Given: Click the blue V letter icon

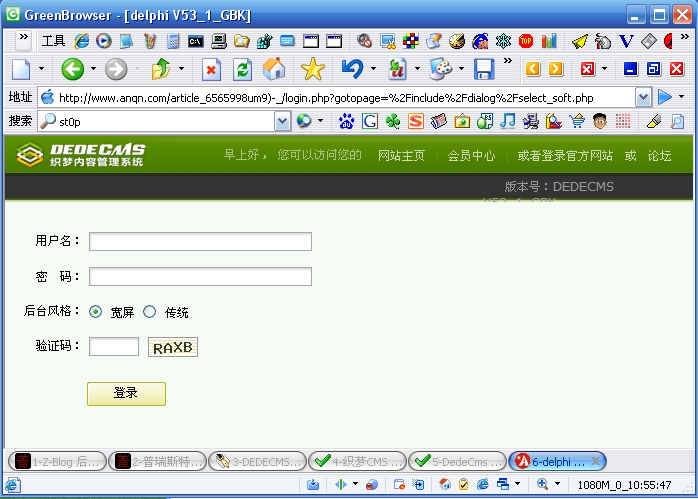Looking at the screenshot, I should (x=626, y=41).
